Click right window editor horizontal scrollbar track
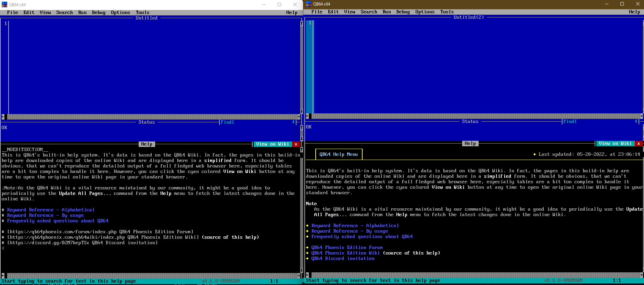The width and height of the screenshot is (644, 285). [x=476, y=116]
